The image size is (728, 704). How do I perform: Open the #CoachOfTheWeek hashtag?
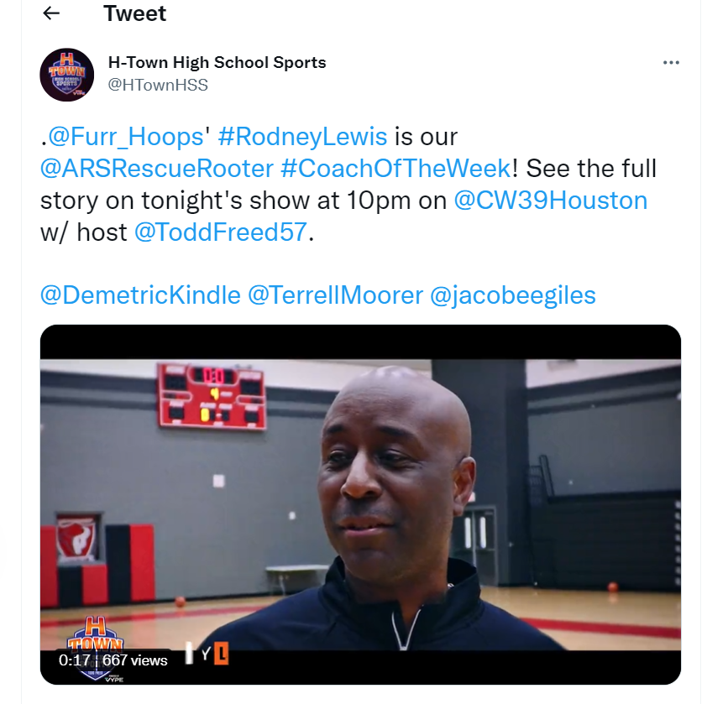tap(396, 168)
